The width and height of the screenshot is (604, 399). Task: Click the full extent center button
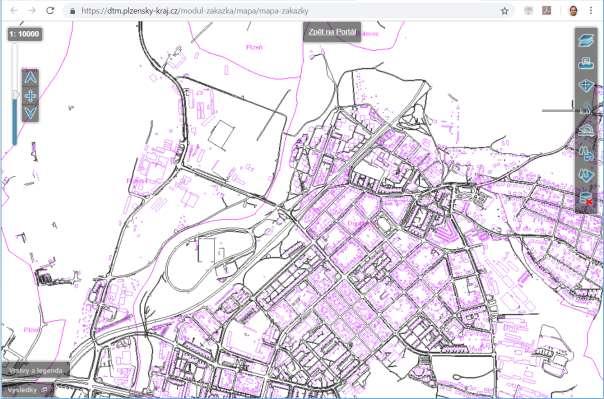click(x=30, y=96)
